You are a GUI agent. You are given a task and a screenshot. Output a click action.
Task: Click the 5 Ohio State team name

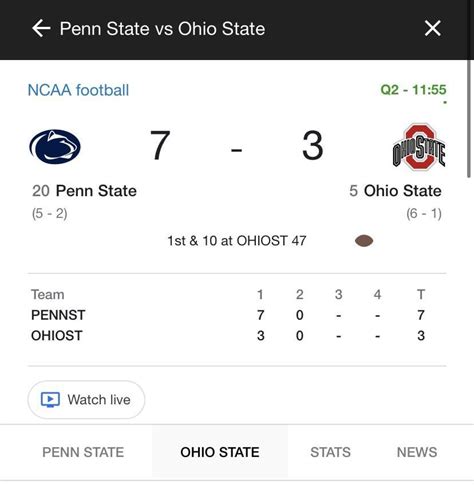click(395, 191)
